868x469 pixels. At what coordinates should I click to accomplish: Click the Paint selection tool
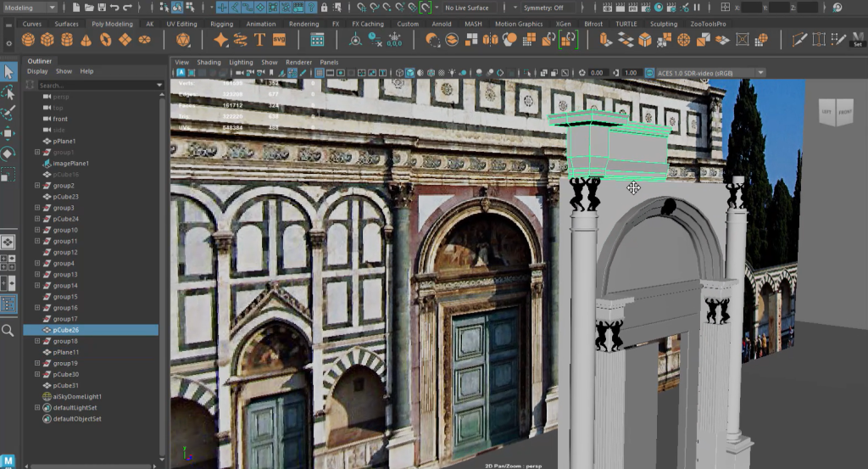pyautogui.click(x=8, y=114)
